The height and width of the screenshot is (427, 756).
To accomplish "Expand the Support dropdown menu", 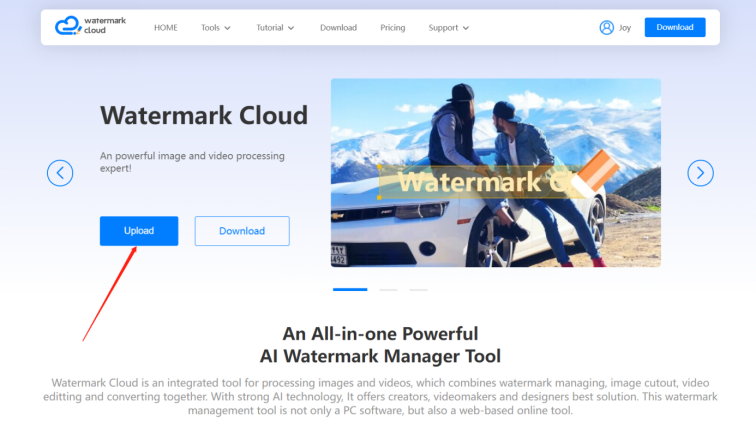I will point(448,28).
